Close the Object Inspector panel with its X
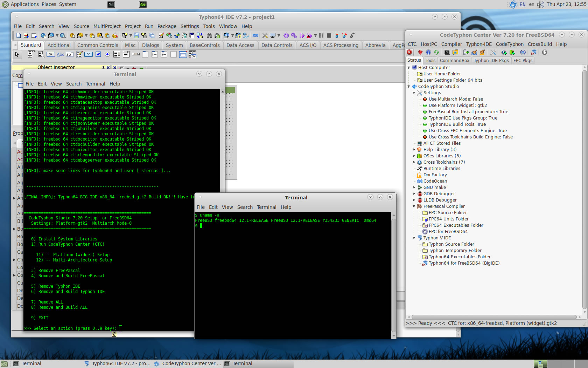 point(108,67)
